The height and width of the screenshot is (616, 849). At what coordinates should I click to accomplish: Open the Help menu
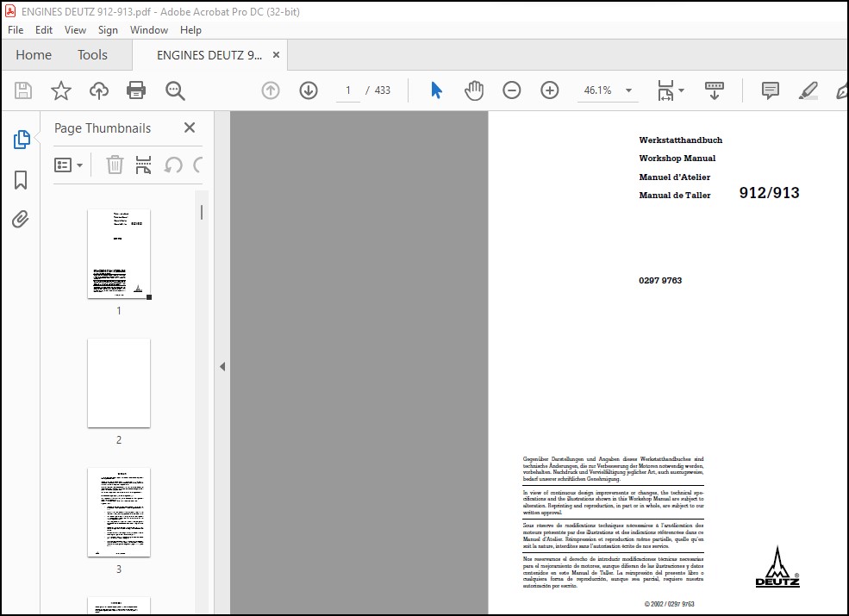pos(190,30)
